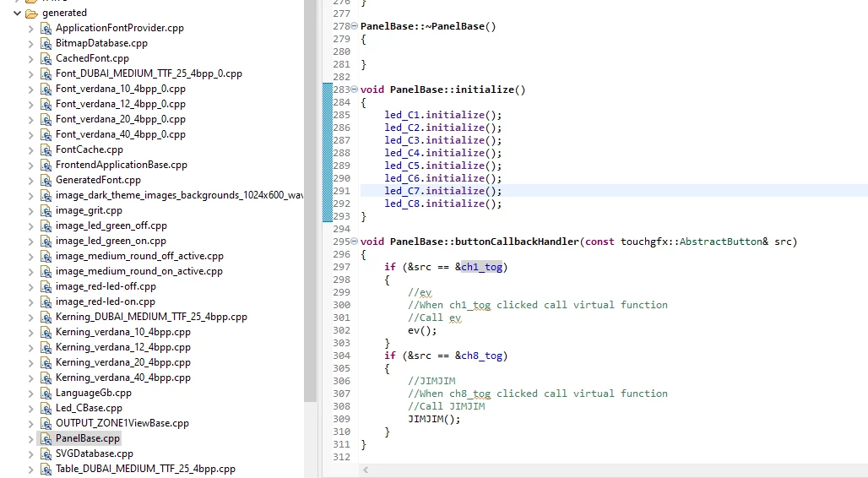Click the Kerning_verdana_20_4bpp.cpp file icon

[46, 363]
